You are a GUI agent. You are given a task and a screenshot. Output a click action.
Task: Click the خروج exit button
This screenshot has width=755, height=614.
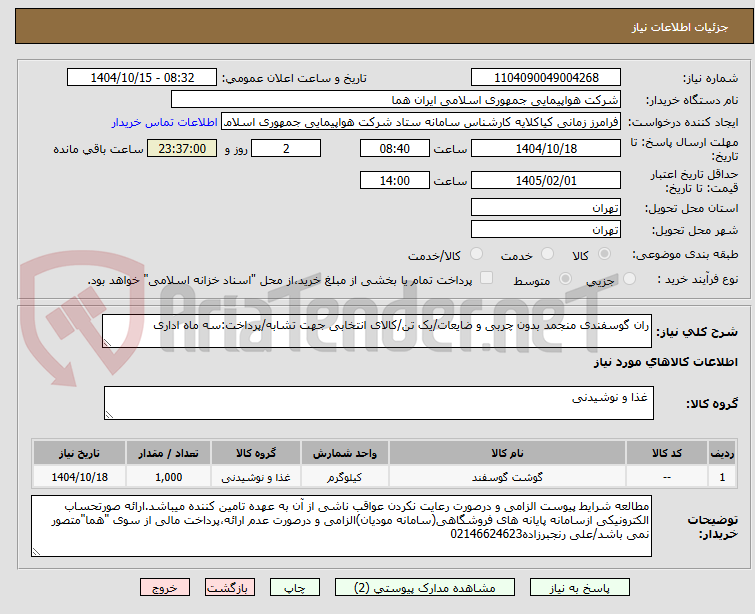click(165, 588)
